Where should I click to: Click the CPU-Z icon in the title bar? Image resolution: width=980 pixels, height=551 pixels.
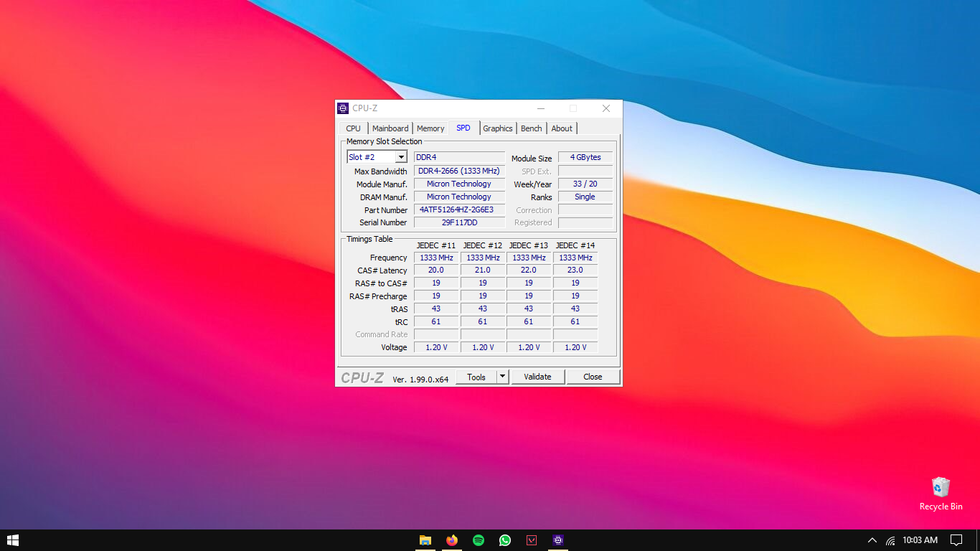[x=343, y=108]
